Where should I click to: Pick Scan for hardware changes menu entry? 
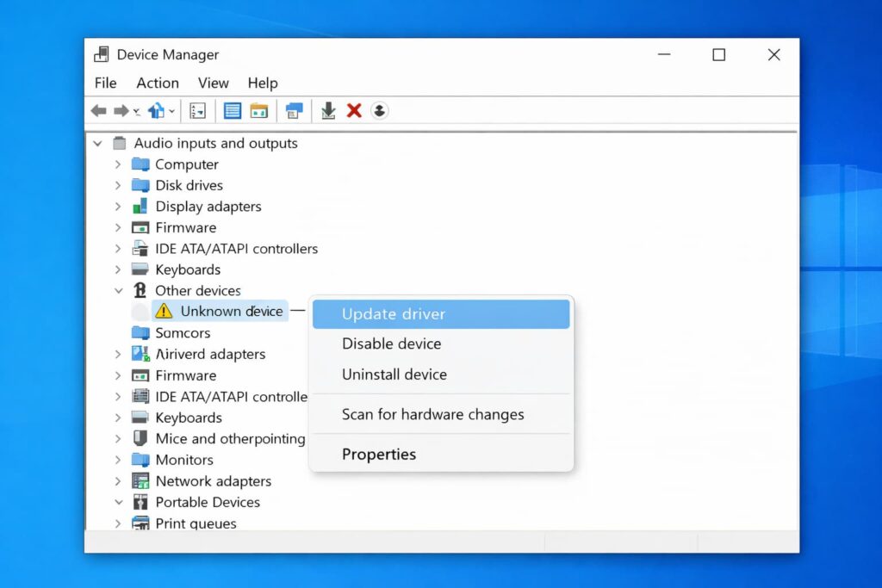click(x=432, y=414)
